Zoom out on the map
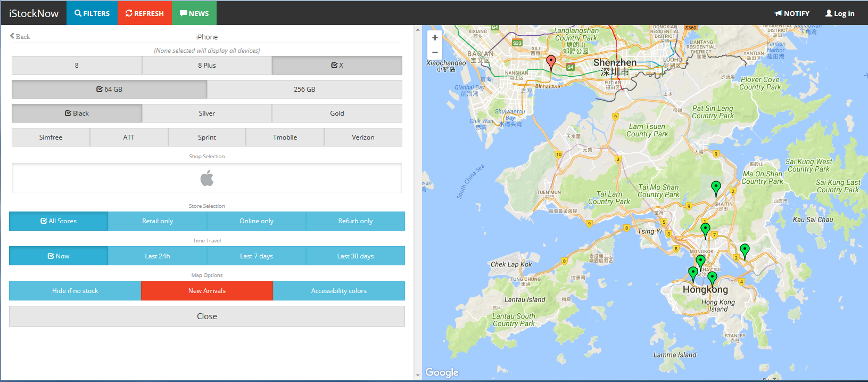868x382 pixels. point(435,52)
